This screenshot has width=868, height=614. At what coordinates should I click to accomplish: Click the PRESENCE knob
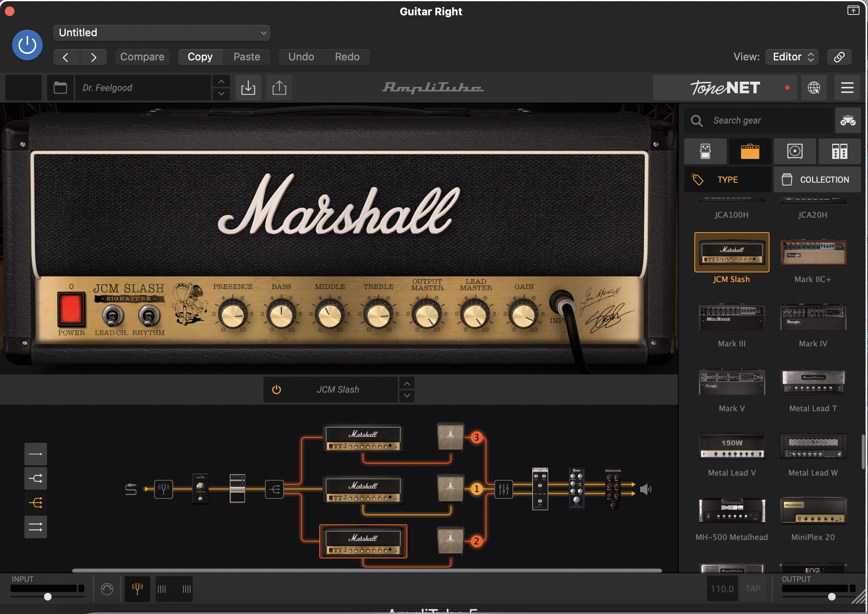(x=232, y=315)
